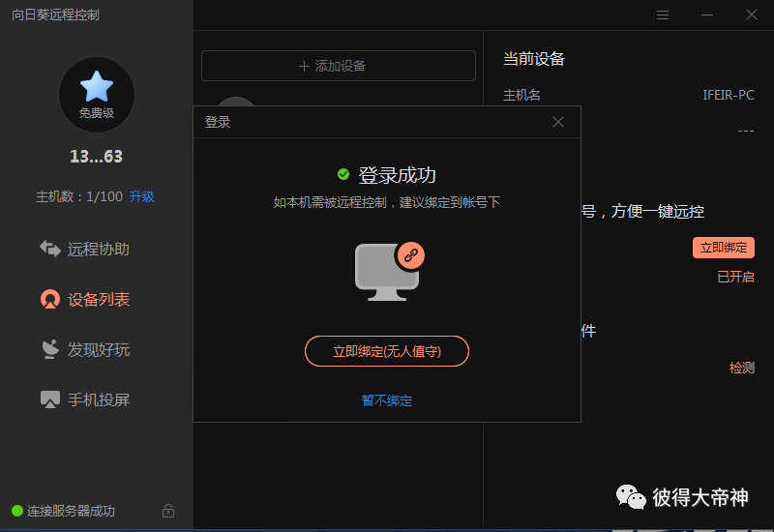The image size is (774, 532).
Task: Click the 主机名 label
Action: coord(521,95)
